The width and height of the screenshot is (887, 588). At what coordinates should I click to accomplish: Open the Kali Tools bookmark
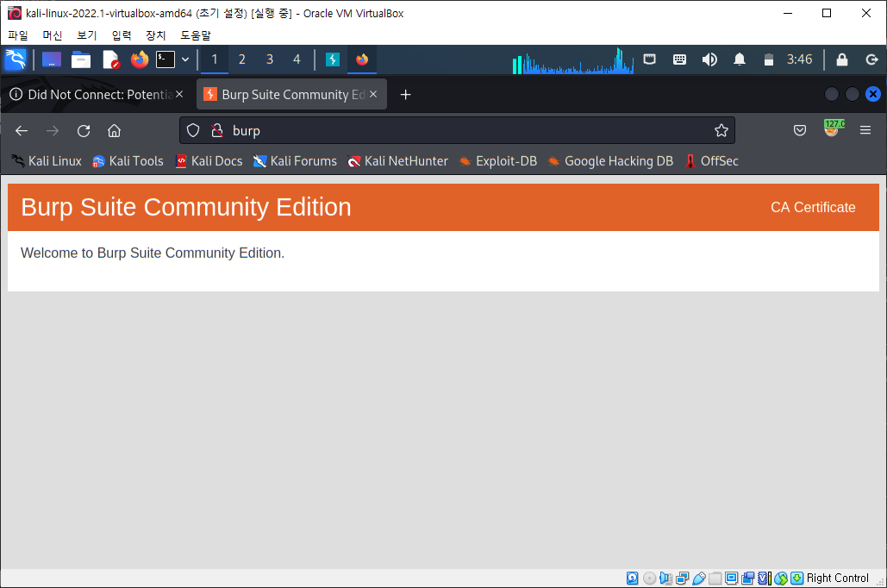coord(128,161)
